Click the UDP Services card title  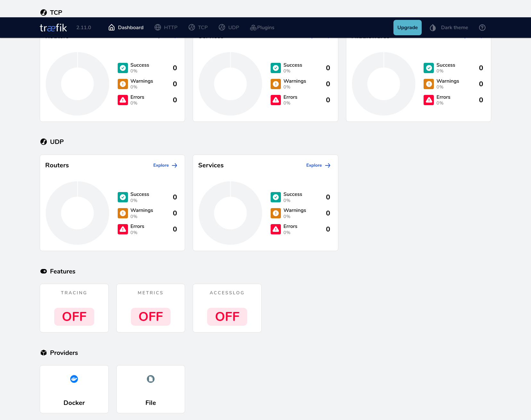click(x=211, y=165)
